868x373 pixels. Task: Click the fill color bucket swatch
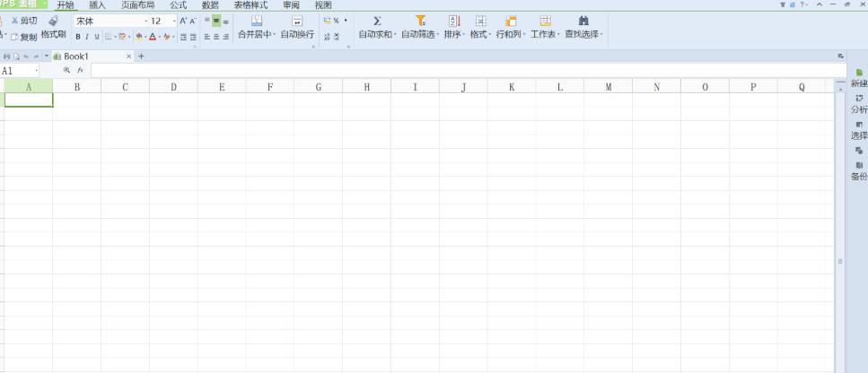coord(139,37)
